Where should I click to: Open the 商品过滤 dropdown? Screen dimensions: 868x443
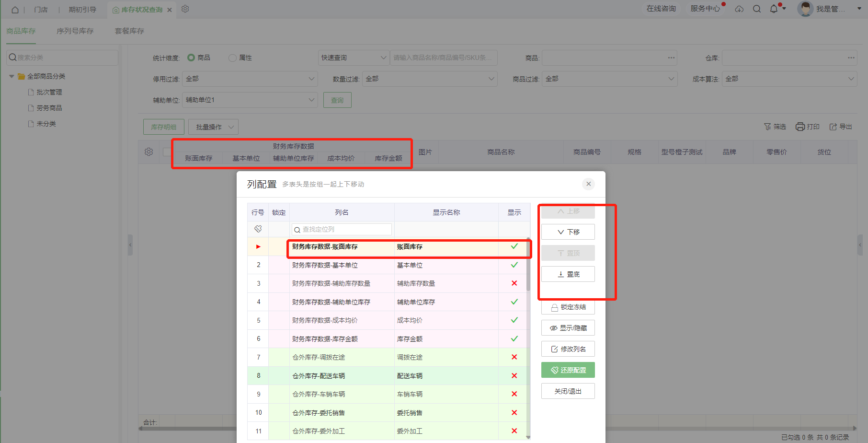tap(610, 79)
